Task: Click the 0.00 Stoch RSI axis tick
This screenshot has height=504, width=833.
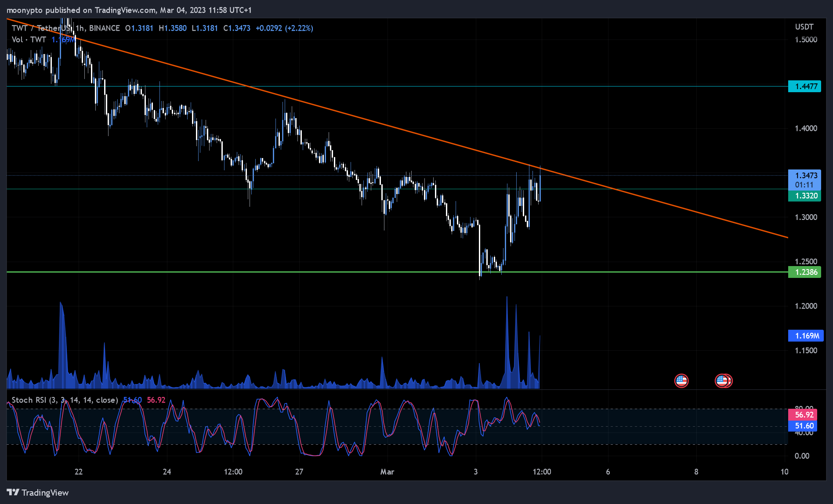Action: coord(802,456)
